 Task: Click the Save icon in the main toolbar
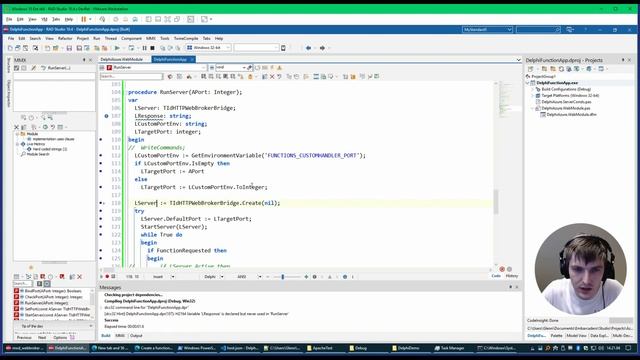pyautogui.click(x=69, y=48)
